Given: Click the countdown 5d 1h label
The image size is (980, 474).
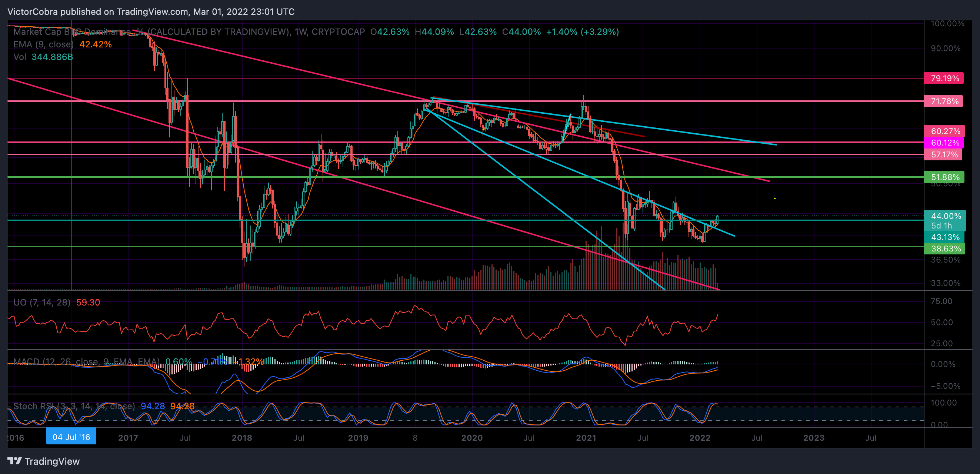Looking at the screenshot, I should point(941,226).
